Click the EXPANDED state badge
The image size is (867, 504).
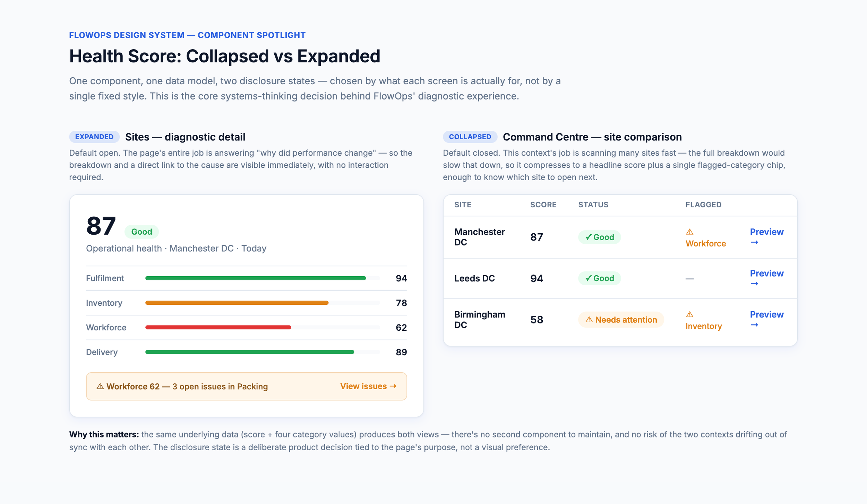click(94, 137)
